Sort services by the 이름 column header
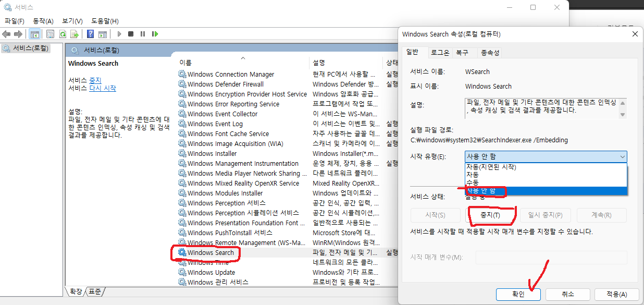Viewport: 644px width, 305px height. [x=243, y=62]
